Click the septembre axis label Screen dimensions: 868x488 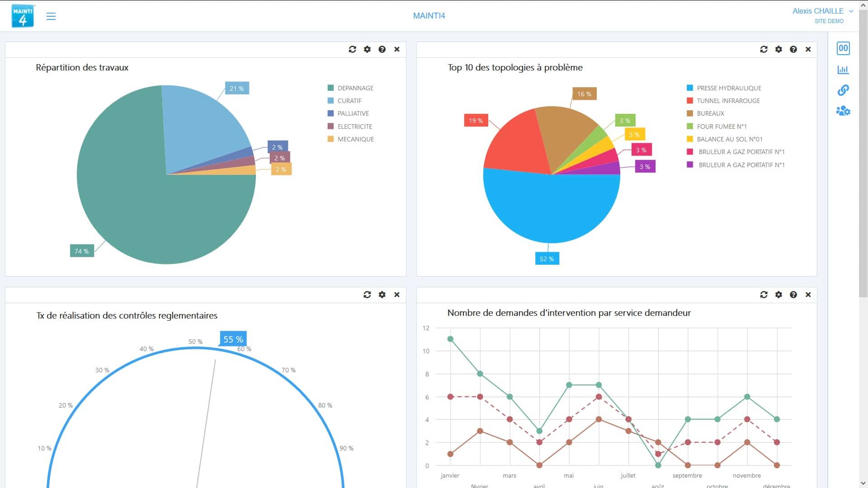687,475
